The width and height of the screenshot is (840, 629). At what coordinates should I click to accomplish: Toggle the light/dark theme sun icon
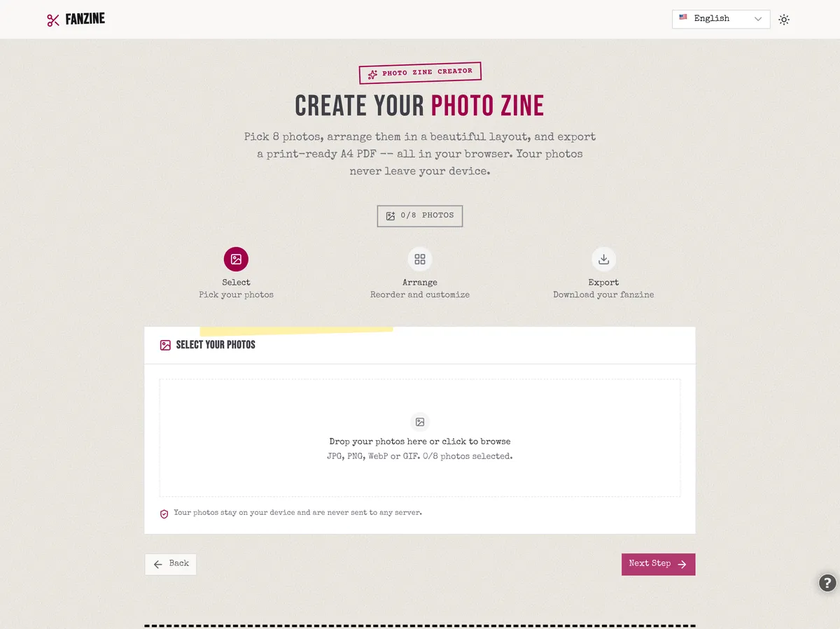pyautogui.click(x=784, y=20)
